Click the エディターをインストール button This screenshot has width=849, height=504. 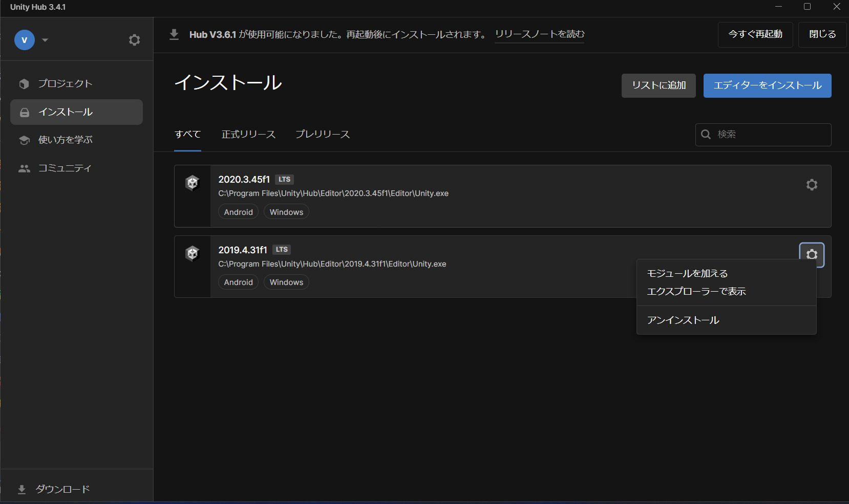click(767, 85)
